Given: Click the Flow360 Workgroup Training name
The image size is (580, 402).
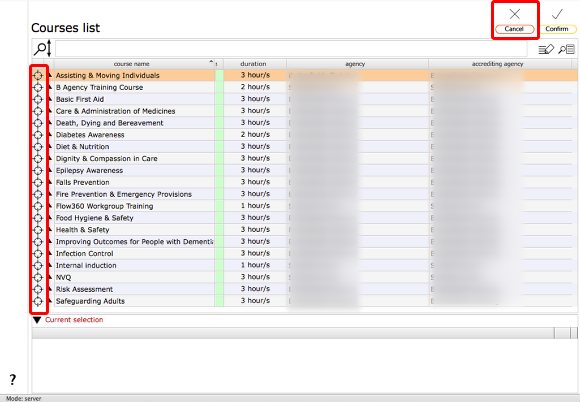Looking at the screenshot, I should [x=104, y=206].
